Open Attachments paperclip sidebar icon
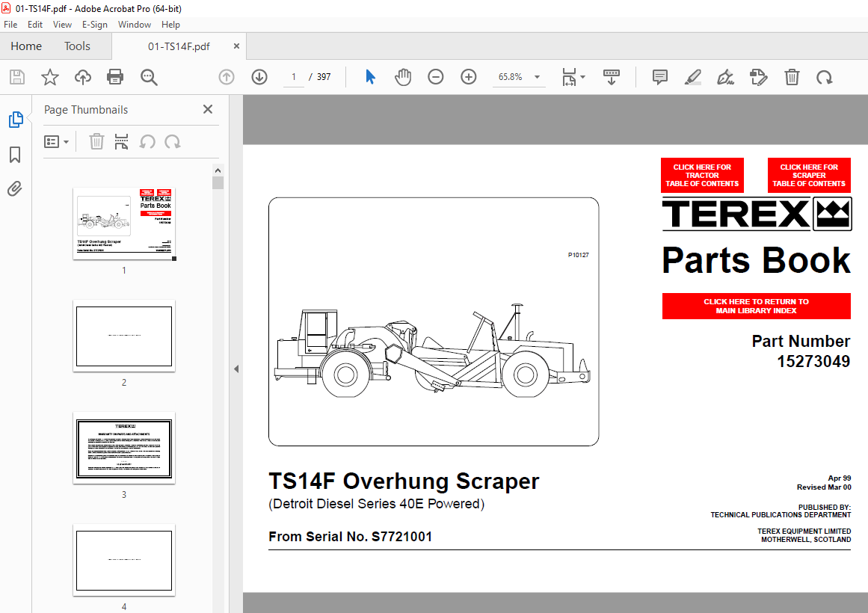The width and height of the screenshot is (868, 613). pos(15,189)
